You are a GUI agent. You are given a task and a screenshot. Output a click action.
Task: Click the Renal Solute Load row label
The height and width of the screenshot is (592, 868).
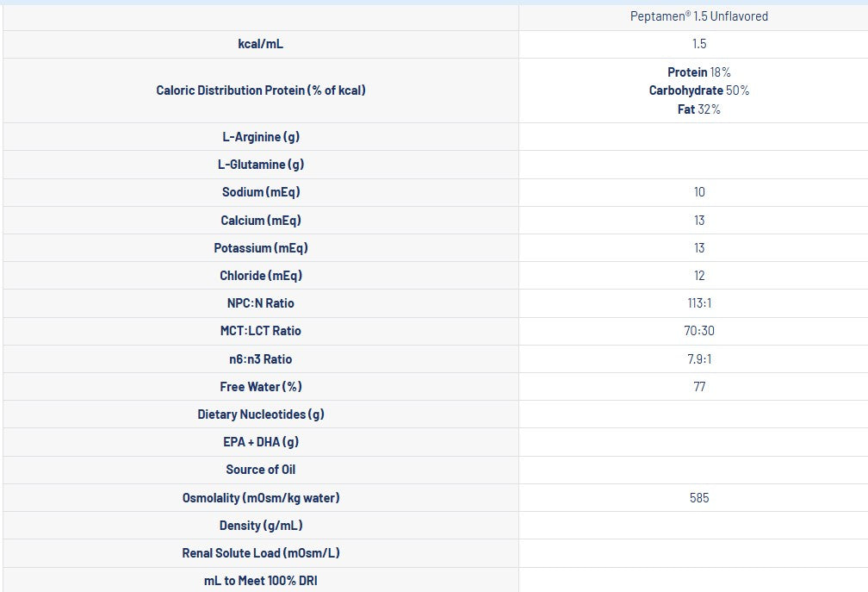[x=260, y=553]
